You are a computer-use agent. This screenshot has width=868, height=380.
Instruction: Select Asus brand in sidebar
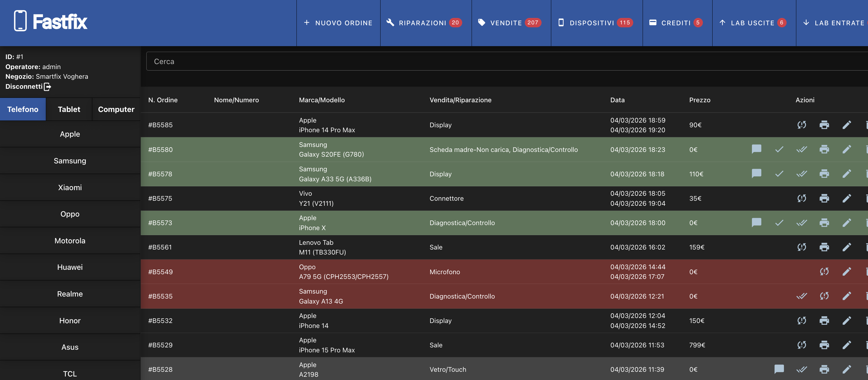[x=70, y=347]
